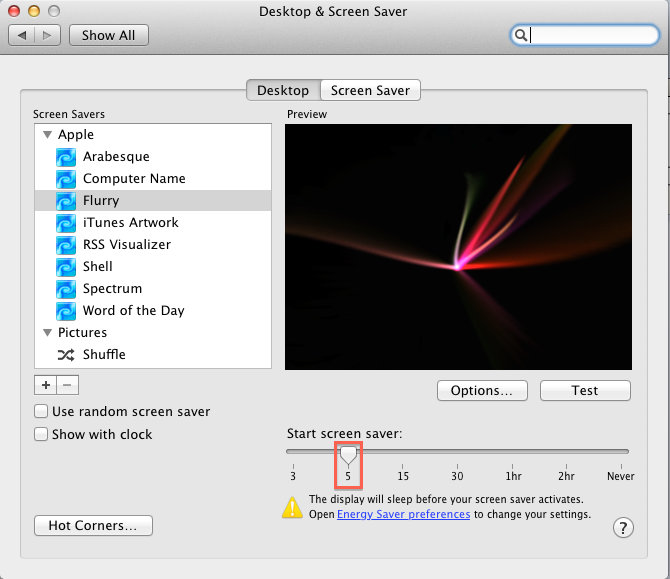Switch to the Desktop tab

click(x=283, y=90)
